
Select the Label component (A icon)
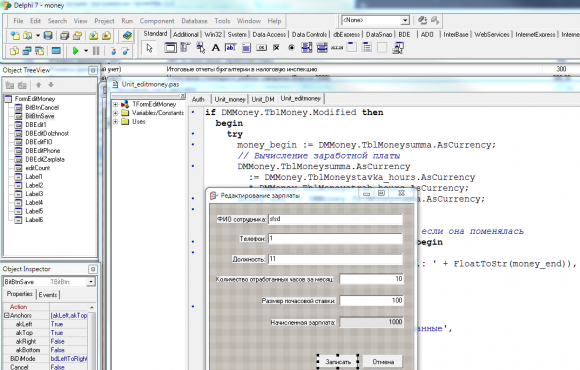[x=216, y=48]
